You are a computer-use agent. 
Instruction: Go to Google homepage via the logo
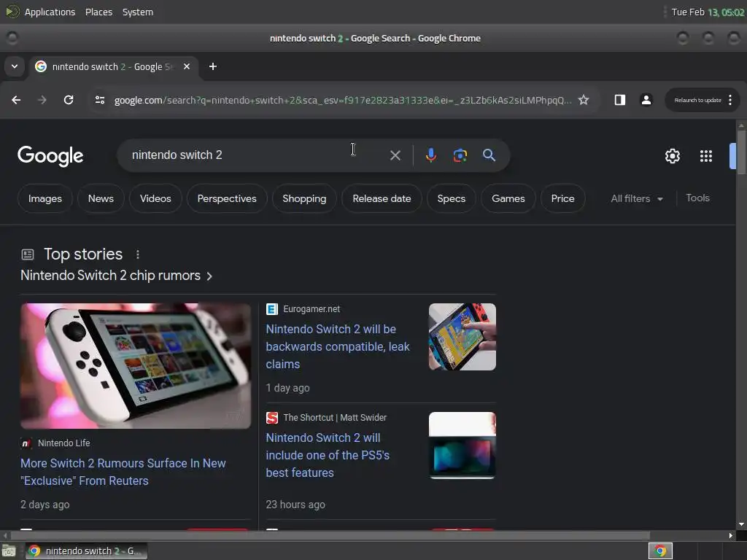(x=50, y=156)
